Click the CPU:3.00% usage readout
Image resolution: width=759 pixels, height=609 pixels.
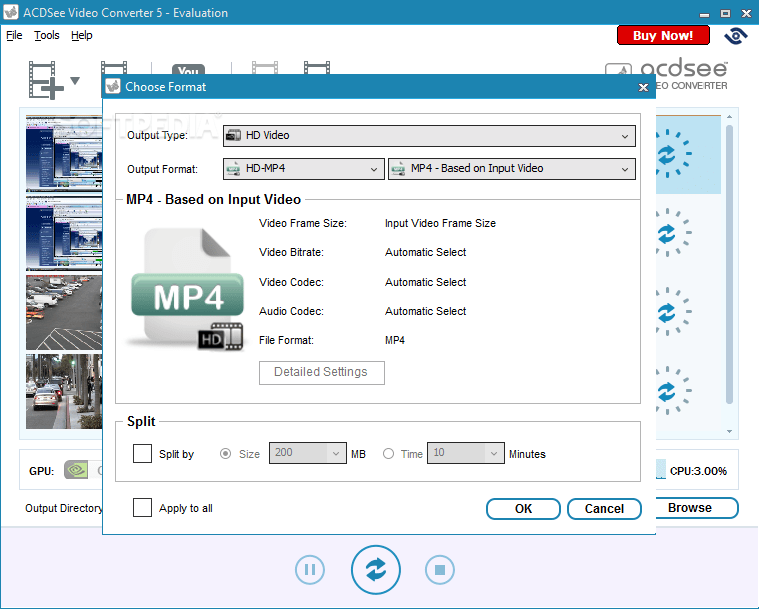(698, 471)
